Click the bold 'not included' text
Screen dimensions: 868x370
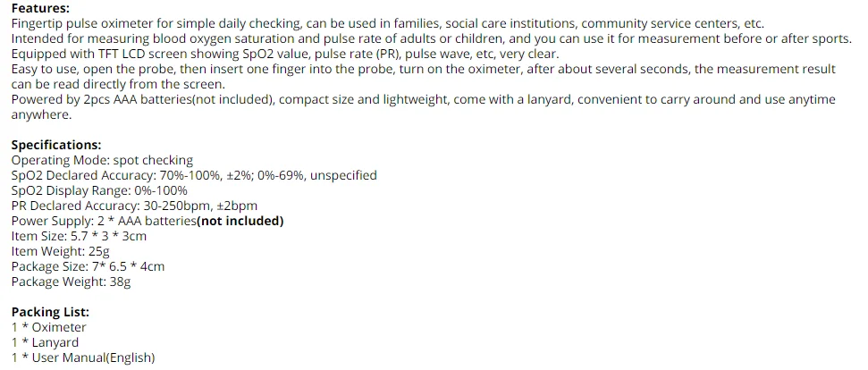[x=241, y=221]
